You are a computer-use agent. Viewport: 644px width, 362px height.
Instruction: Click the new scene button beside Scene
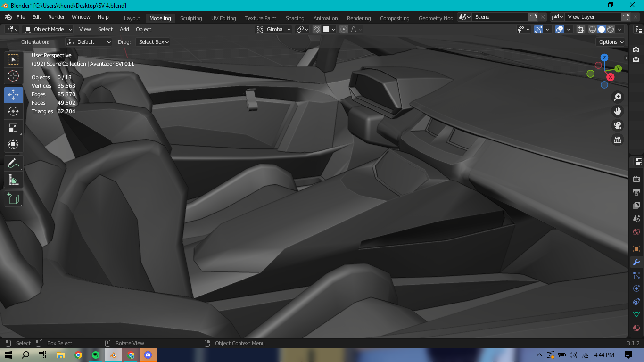pyautogui.click(x=533, y=17)
